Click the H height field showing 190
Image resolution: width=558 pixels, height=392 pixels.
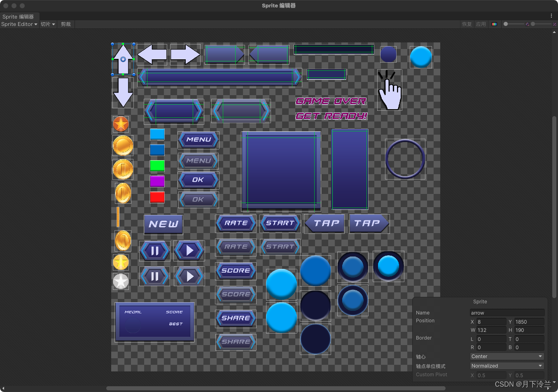(x=529, y=330)
